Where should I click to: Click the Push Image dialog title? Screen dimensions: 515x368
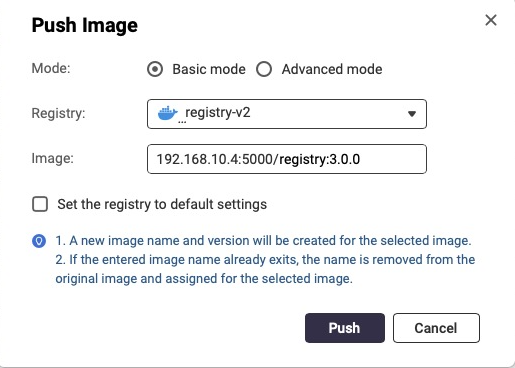click(85, 25)
